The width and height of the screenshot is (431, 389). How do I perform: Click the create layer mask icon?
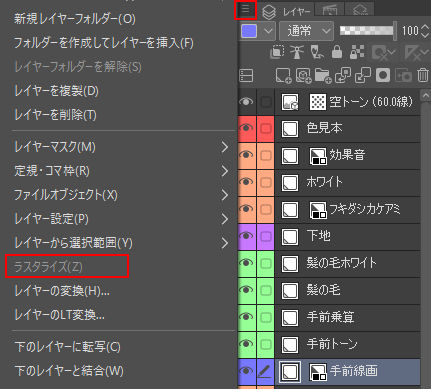[383, 75]
